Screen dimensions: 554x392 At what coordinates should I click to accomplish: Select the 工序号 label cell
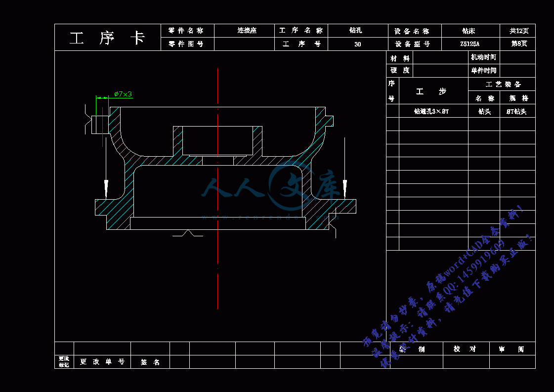pos(301,44)
